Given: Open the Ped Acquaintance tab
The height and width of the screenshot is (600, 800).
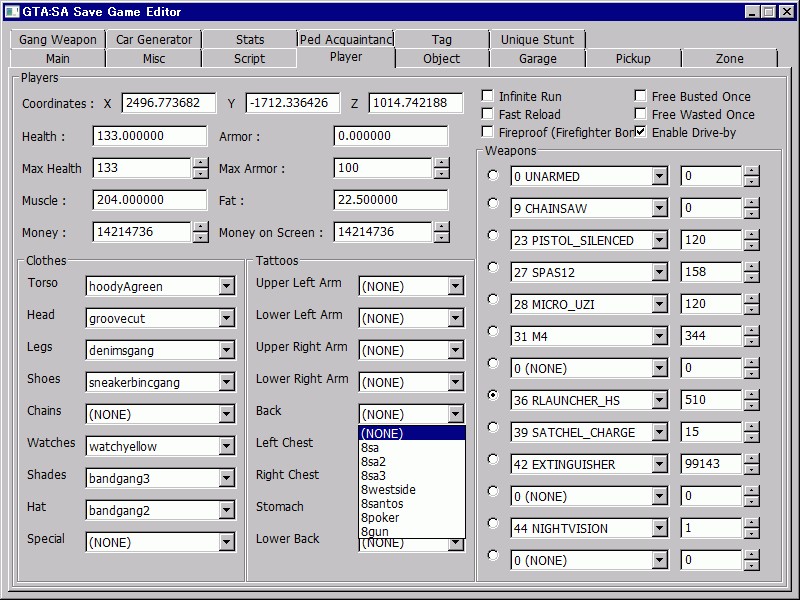Looking at the screenshot, I should 346,39.
